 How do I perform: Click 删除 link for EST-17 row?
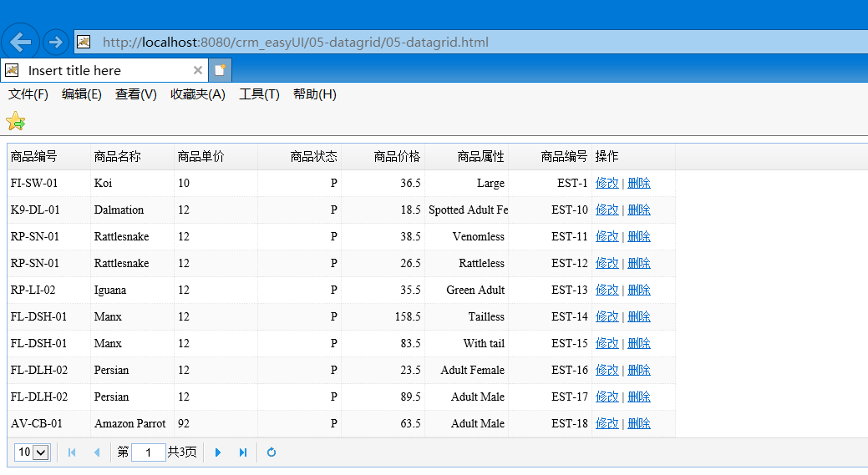pos(639,397)
